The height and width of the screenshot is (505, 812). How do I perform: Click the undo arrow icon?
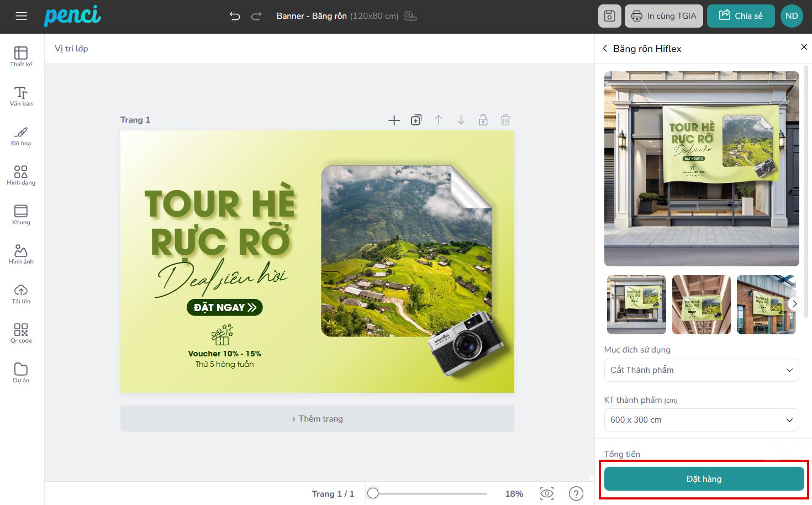235,16
